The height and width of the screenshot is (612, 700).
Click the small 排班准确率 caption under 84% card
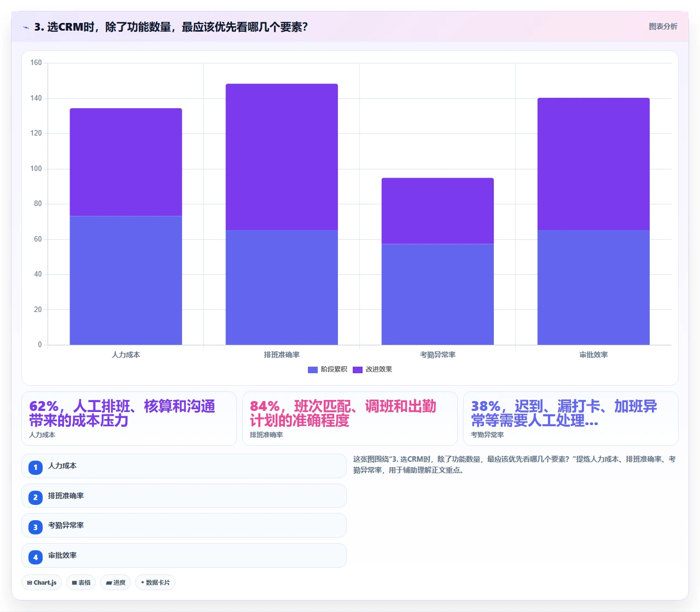[x=266, y=435]
